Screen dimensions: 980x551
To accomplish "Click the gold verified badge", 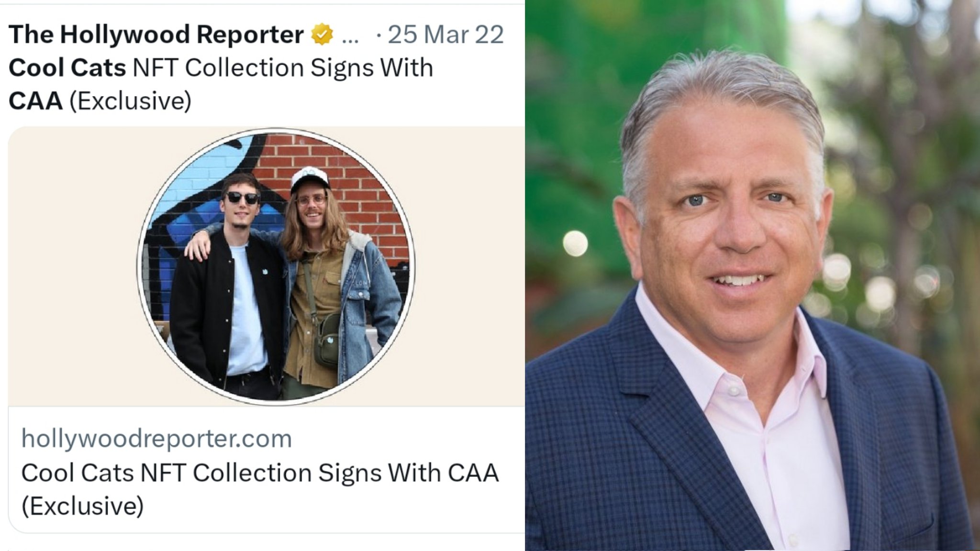I will (322, 34).
